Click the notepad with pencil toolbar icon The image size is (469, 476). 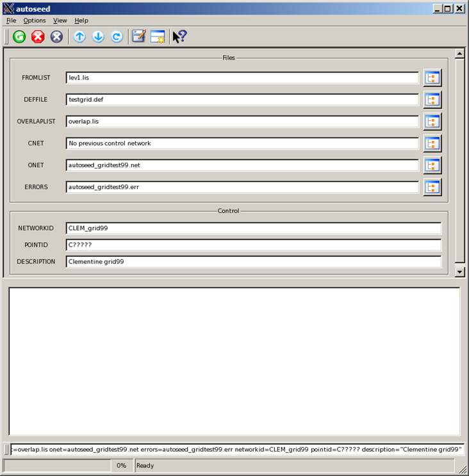click(x=139, y=37)
